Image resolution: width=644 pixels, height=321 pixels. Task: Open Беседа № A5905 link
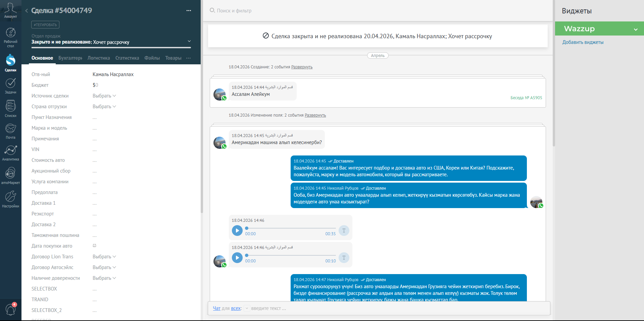(x=526, y=98)
